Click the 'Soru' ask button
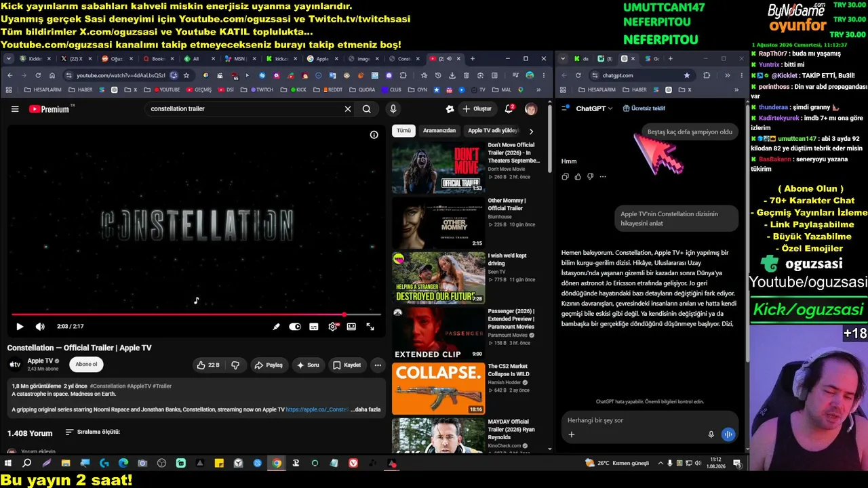Screen dimensions: 868x488 [x=308, y=365]
